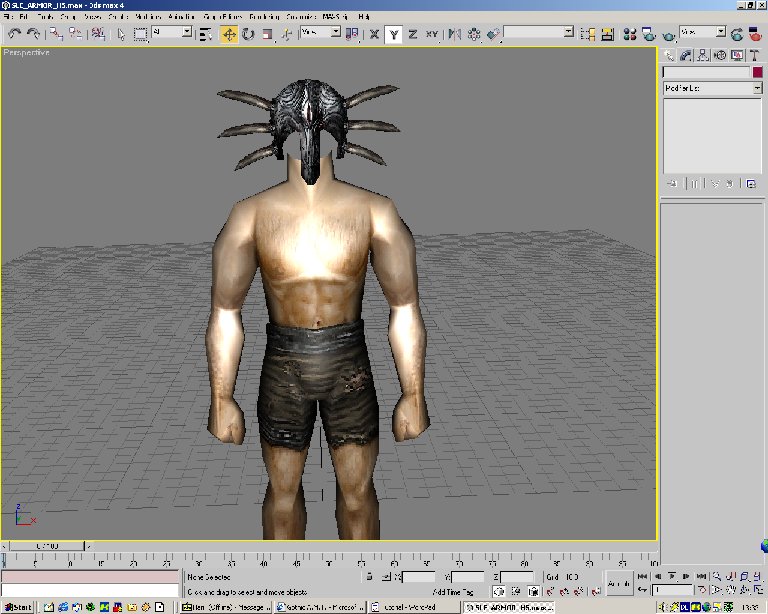Click the Quick Render teapot icon
Viewport: 768px width, 614px height.
[668, 35]
